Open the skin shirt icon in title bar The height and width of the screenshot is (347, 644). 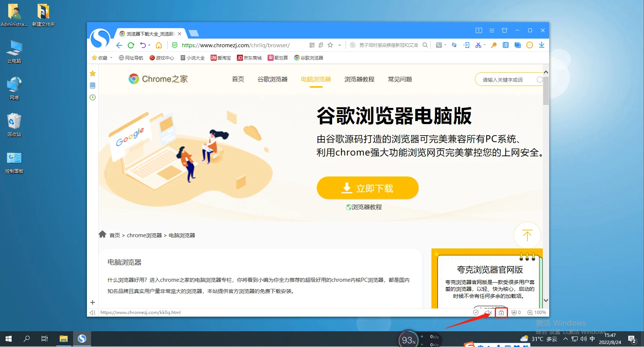click(x=505, y=30)
